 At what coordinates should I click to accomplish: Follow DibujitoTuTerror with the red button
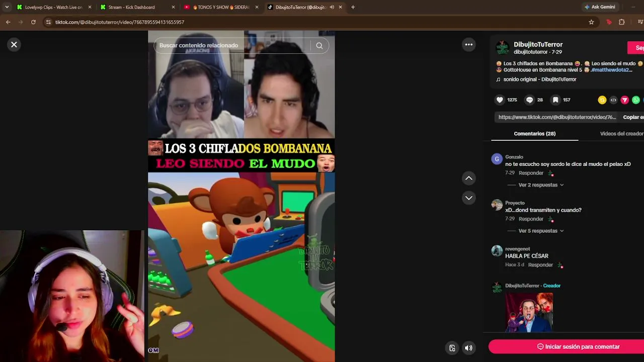(636, 48)
